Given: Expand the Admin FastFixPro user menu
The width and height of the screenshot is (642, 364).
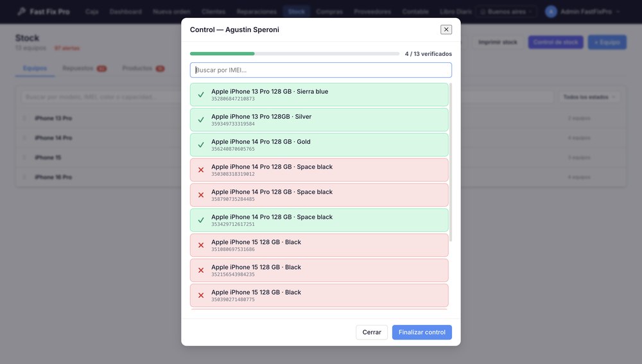Looking at the screenshot, I should [x=583, y=12].
